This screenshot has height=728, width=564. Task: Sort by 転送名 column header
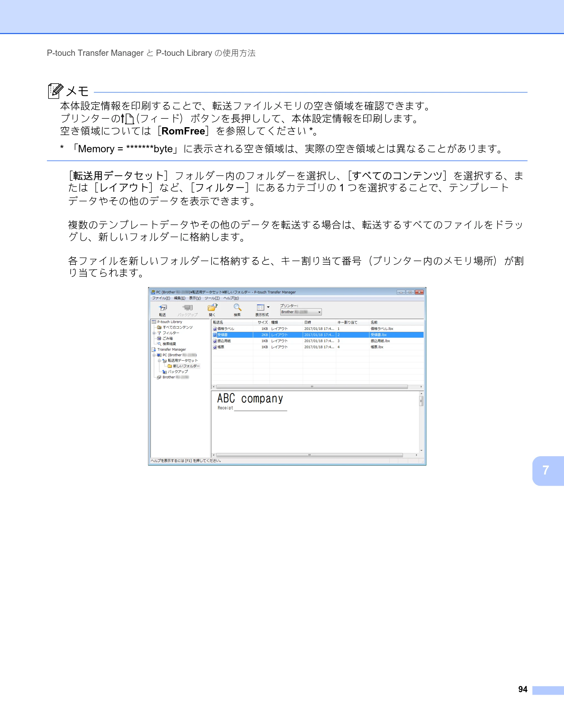click(232, 322)
